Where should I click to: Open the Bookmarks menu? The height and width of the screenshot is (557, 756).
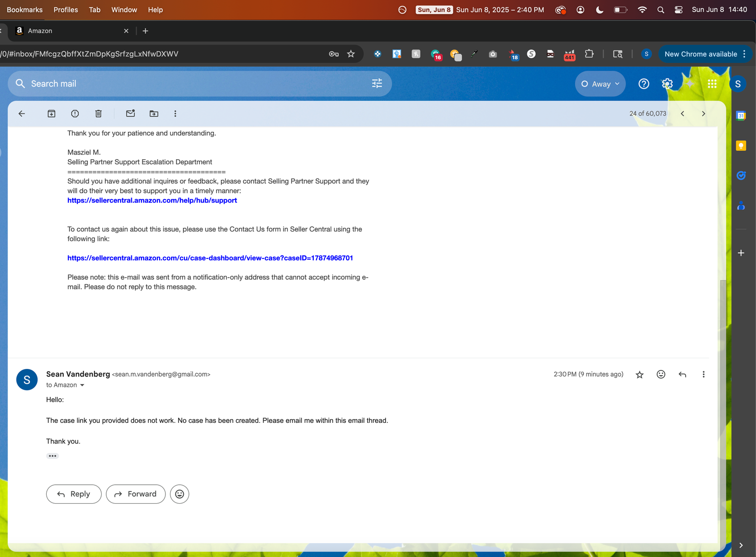click(x=25, y=9)
